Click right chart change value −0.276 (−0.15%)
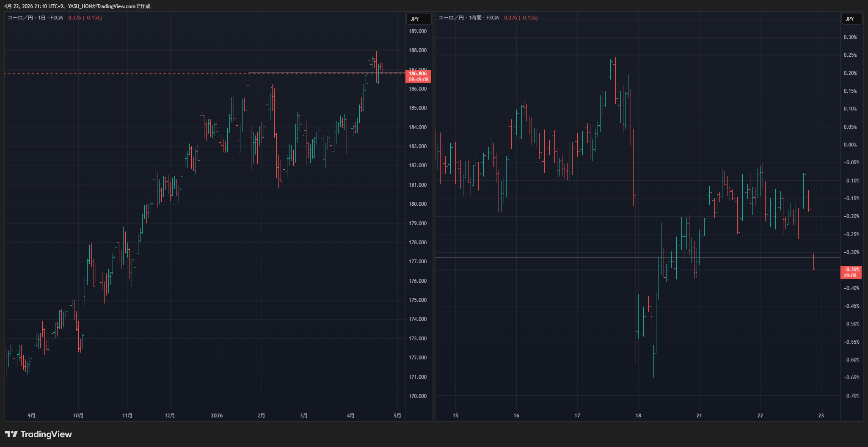This screenshot has height=447, width=868. [x=520, y=18]
